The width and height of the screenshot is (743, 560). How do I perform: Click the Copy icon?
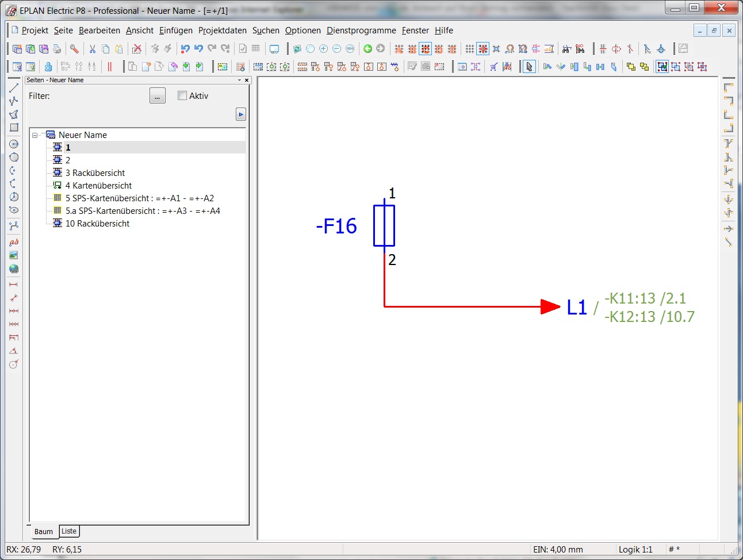[x=106, y=49]
